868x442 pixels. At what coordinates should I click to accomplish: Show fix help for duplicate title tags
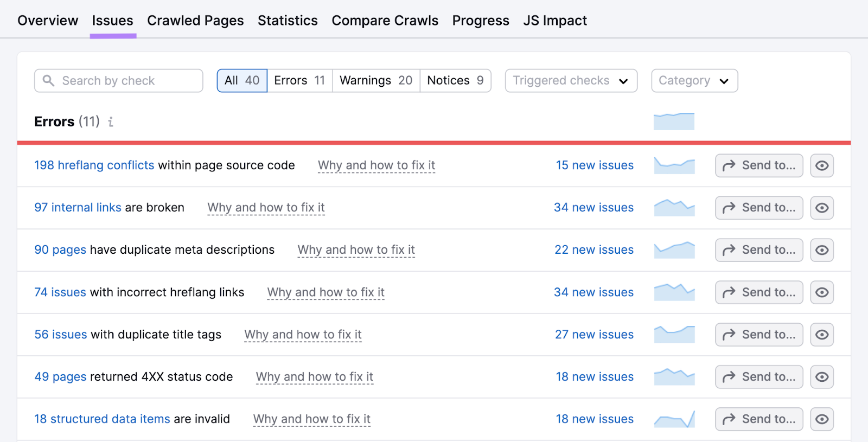point(303,335)
